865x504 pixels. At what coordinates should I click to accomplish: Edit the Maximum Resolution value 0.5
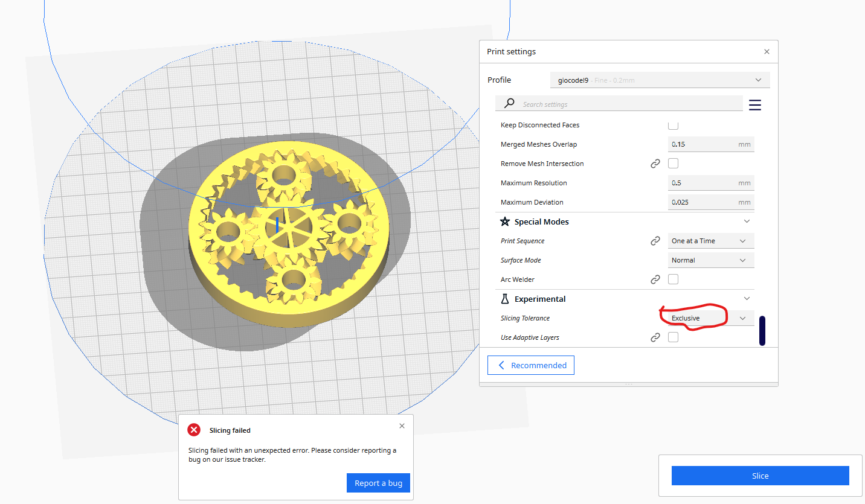(711, 183)
